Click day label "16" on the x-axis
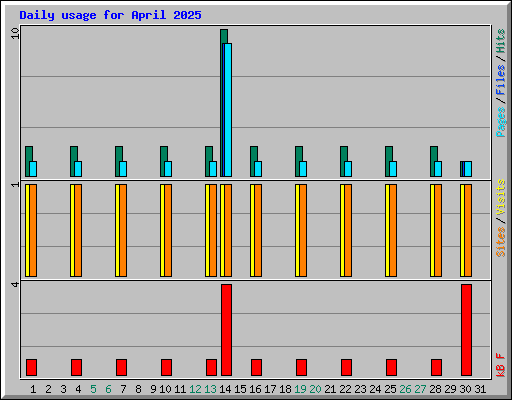Viewport: 512px width, 400px height. pos(255,389)
